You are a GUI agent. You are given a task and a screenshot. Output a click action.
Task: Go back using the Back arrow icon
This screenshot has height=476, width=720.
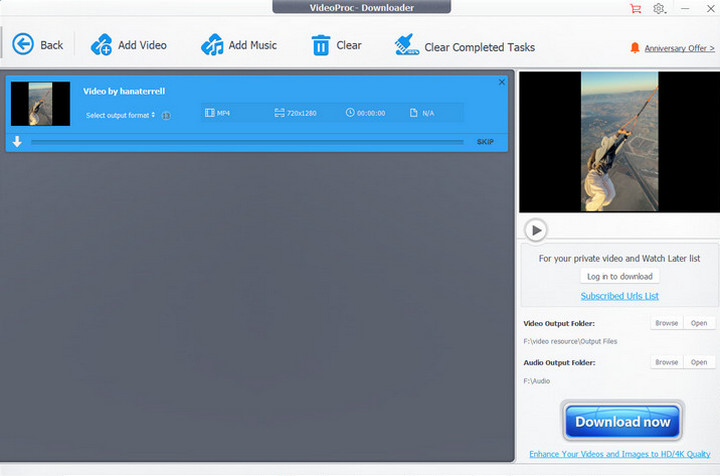click(x=23, y=45)
